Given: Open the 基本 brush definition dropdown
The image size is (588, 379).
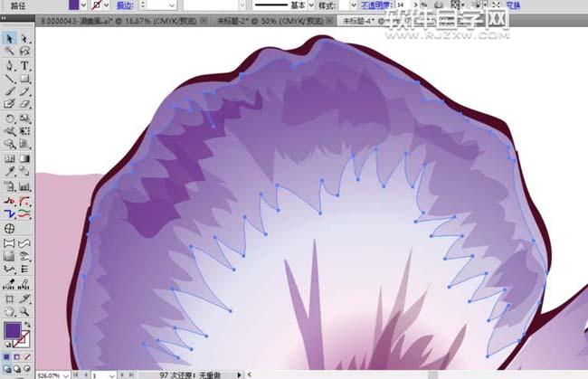Looking at the screenshot, I should pos(311,5).
